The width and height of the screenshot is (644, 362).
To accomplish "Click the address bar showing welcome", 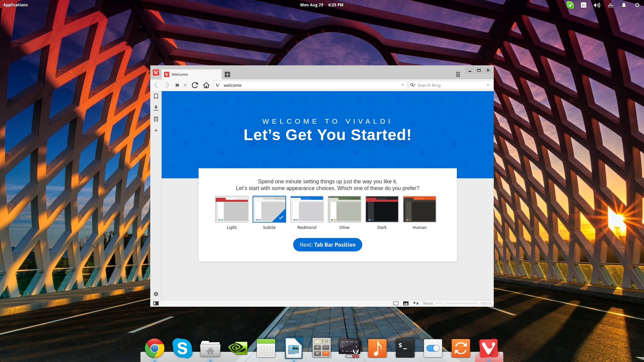I will click(x=310, y=85).
